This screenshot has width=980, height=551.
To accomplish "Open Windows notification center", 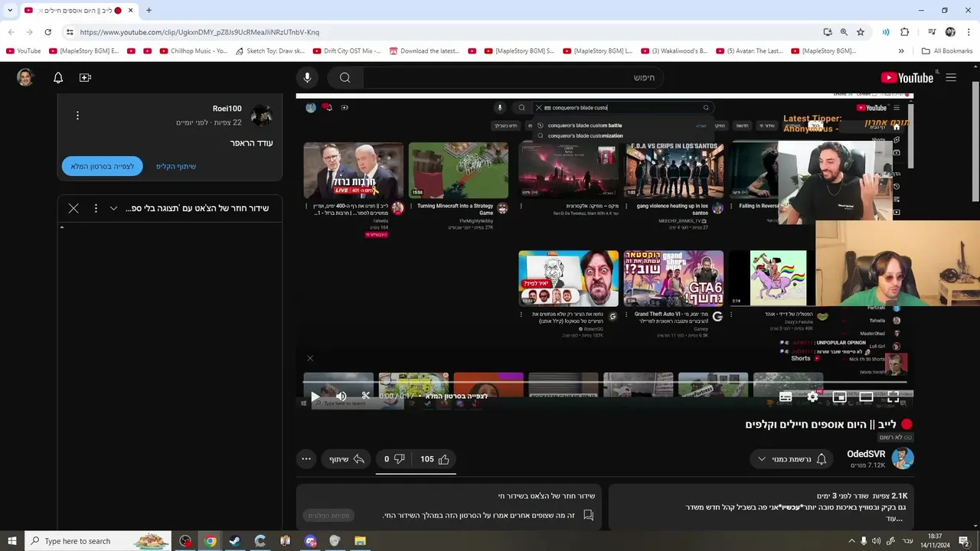I will coord(964,541).
